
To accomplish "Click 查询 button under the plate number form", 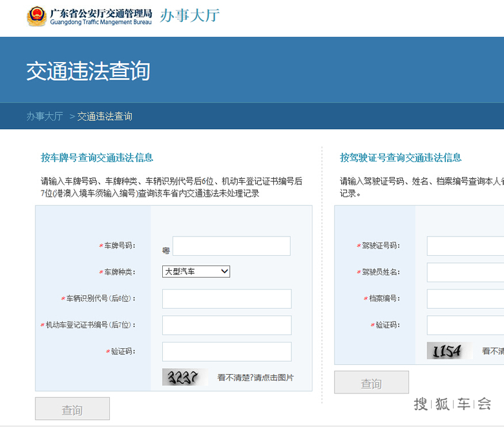I will [x=72, y=409].
